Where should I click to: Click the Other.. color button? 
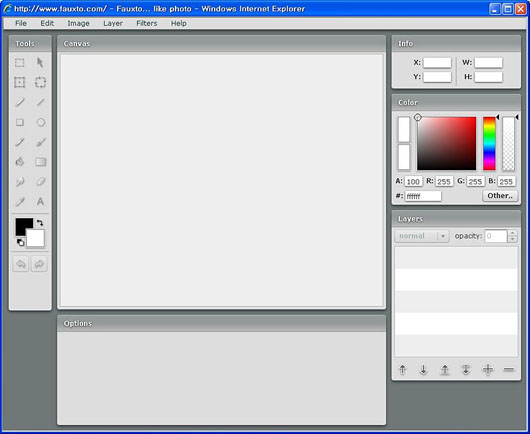[x=500, y=196]
